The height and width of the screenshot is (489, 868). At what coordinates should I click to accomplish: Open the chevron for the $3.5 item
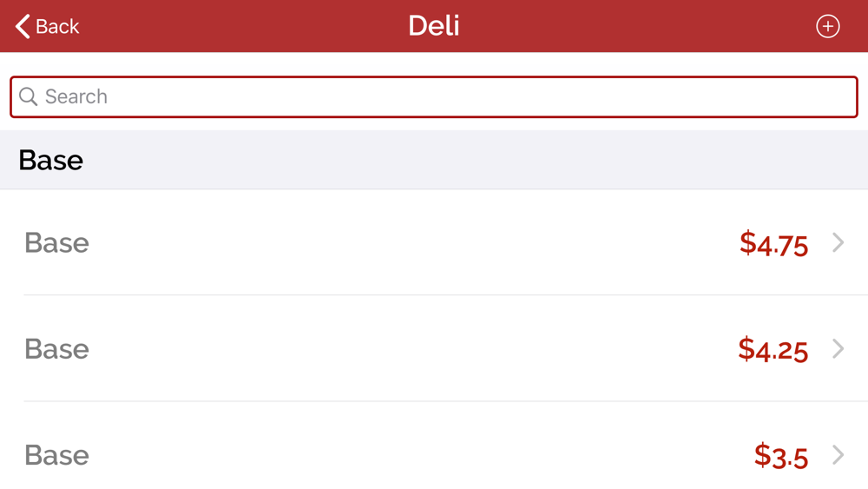[838, 455]
